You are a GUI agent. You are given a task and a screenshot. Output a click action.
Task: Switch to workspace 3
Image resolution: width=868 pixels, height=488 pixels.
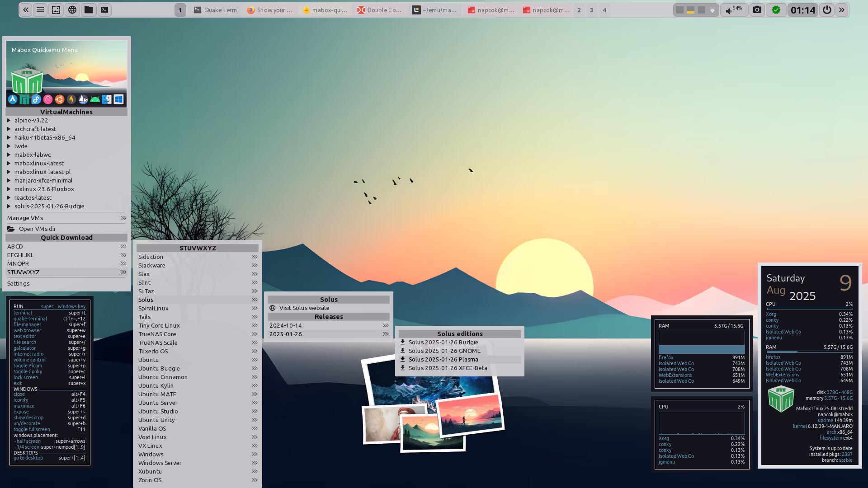point(591,10)
